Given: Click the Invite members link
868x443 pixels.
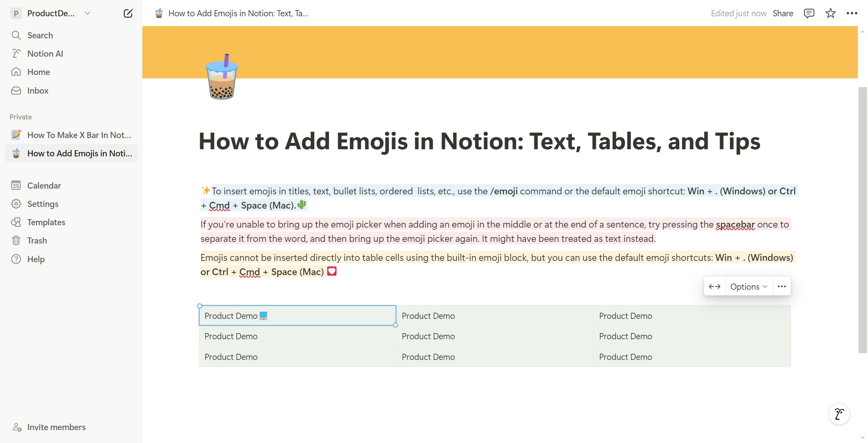Looking at the screenshot, I should coord(56,427).
